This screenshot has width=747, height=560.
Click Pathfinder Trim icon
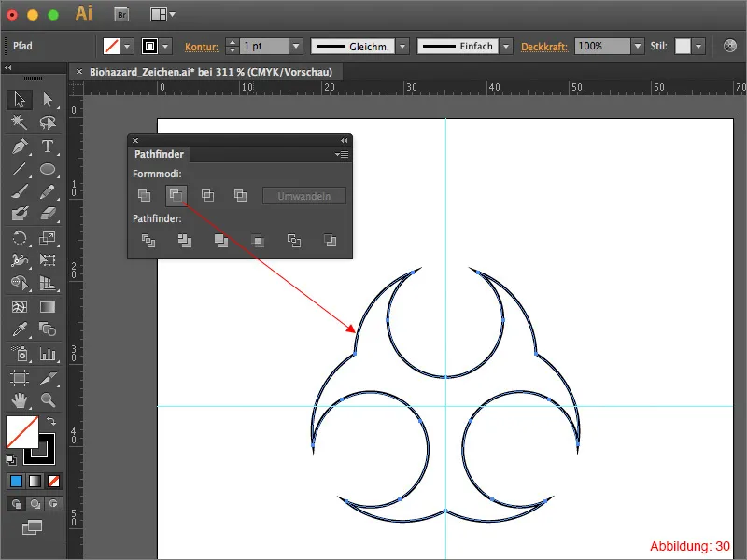(184, 241)
